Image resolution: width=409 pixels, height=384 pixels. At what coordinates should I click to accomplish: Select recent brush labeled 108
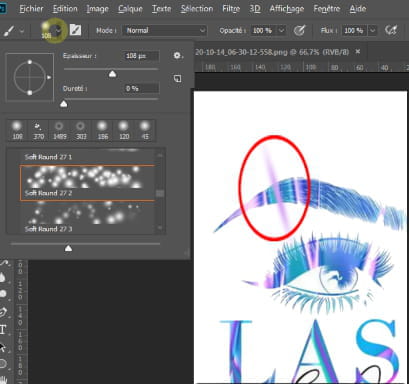17,130
